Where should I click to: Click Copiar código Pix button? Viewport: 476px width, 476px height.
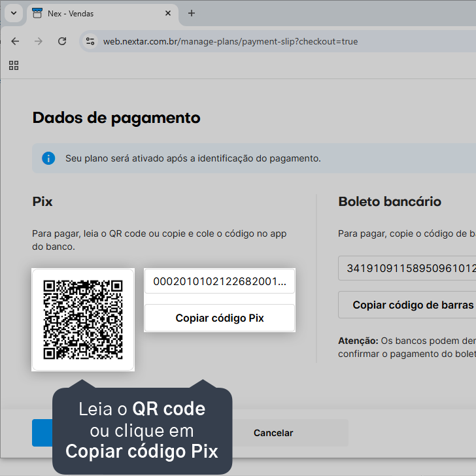point(220,318)
